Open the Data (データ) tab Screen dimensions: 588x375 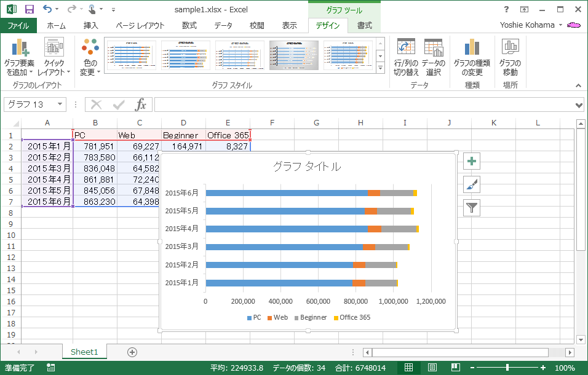pyautogui.click(x=223, y=25)
